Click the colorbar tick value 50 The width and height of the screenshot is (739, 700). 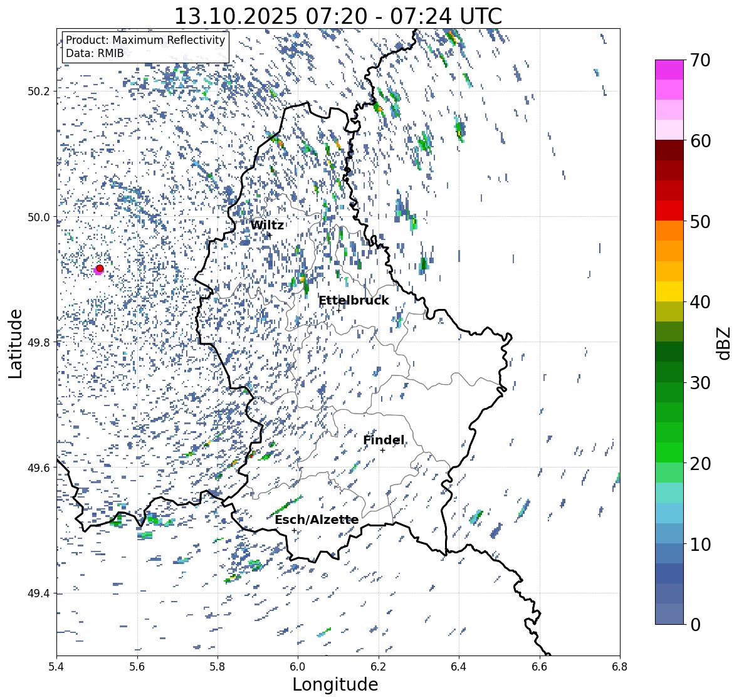pyautogui.click(x=700, y=222)
